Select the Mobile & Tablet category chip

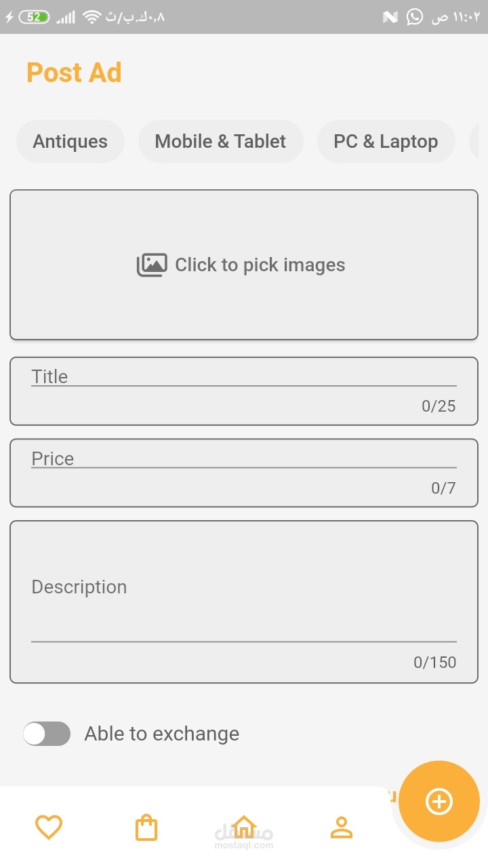click(221, 142)
